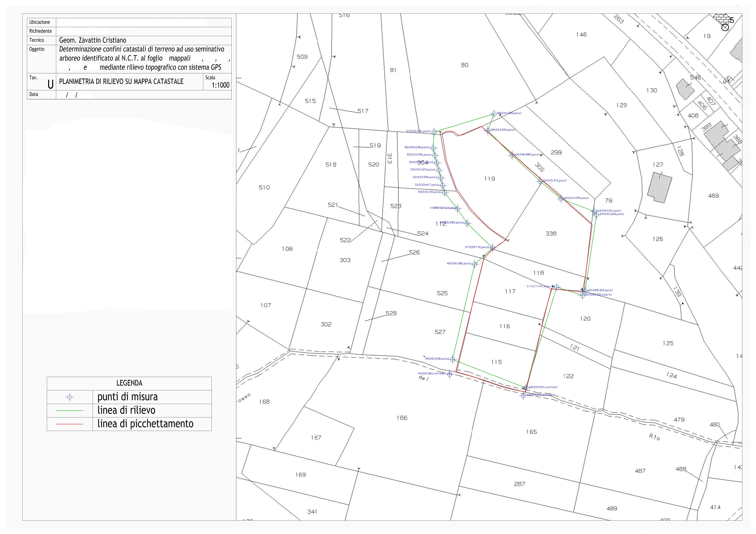This screenshot has height=534, width=756.
Task: Select measurement point 47 (229.731, palo)
Action: (492, 248)
